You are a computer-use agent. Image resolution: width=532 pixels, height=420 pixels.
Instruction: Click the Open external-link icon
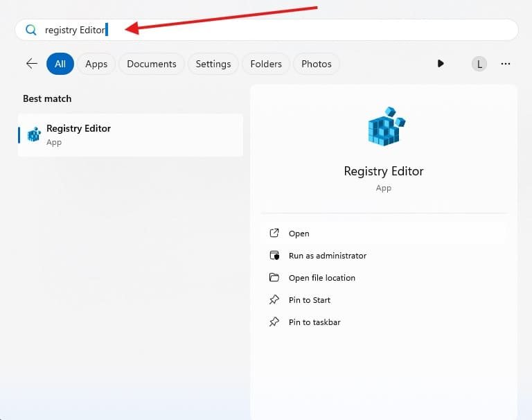click(274, 233)
